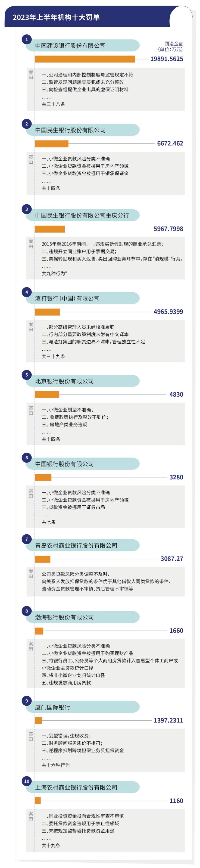
Task: Click 上海农村商业银行's 共十九条 summary line
Action: click(51, 845)
